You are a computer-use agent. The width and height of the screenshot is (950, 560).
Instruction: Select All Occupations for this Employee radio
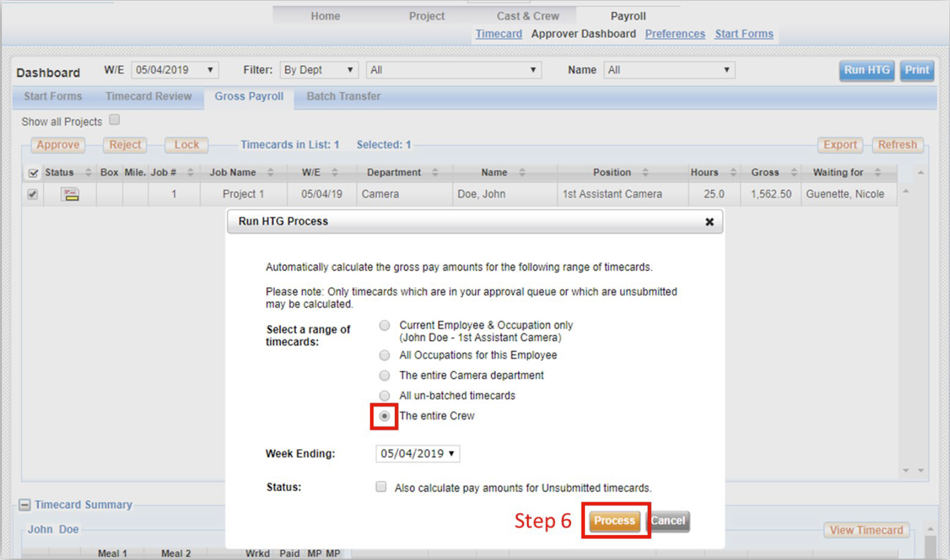pyautogui.click(x=384, y=355)
